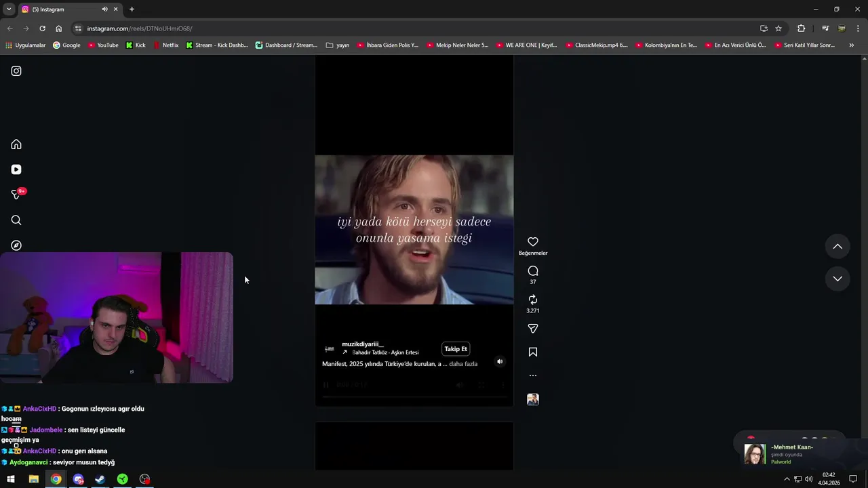Viewport: 868px width, 488px height.
Task: Open the Bahadır Tatlıöz - Aşkın Ertesi audio
Action: tap(385, 352)
